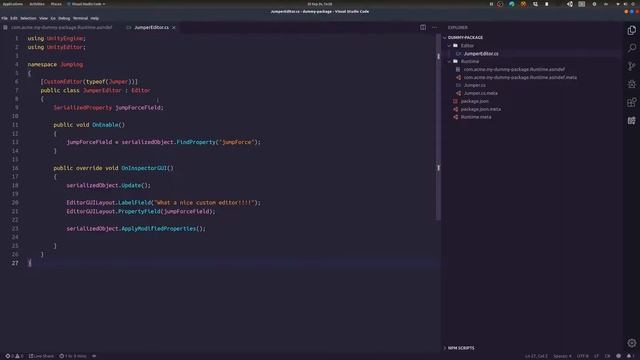
Task: Click the Jumper.cs.meta file icon
Action: [x=458, y=93]
